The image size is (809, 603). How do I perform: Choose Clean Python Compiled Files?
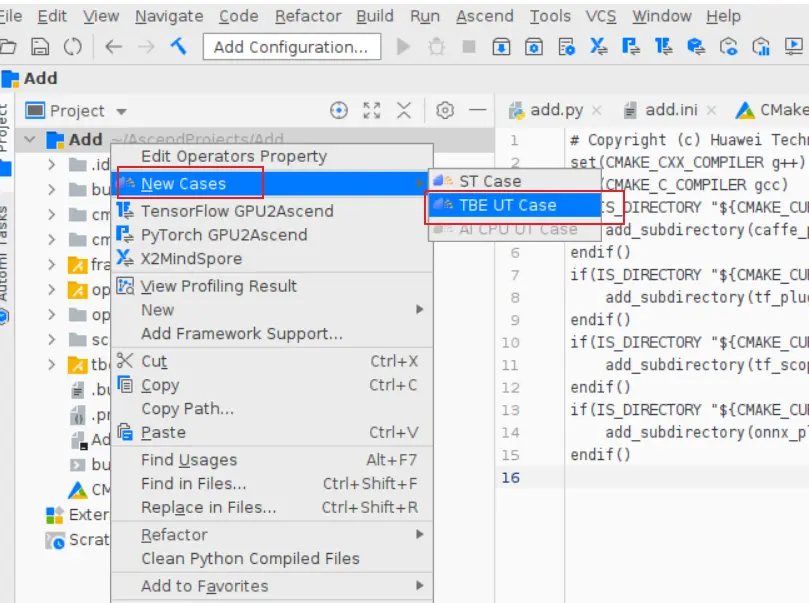[272, 559]
